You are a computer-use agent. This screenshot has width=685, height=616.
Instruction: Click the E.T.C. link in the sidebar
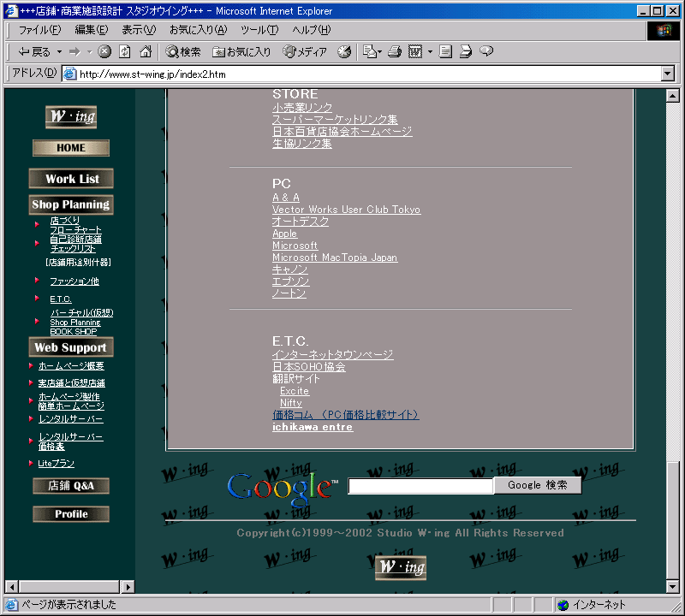[x=60, y=299]
